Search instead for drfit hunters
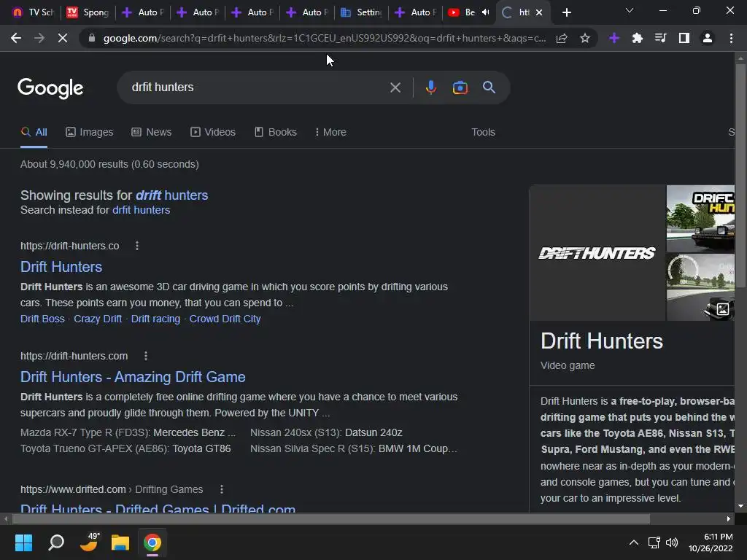The height and width of the screenshot is (560, 747). [x=141, y=210]
